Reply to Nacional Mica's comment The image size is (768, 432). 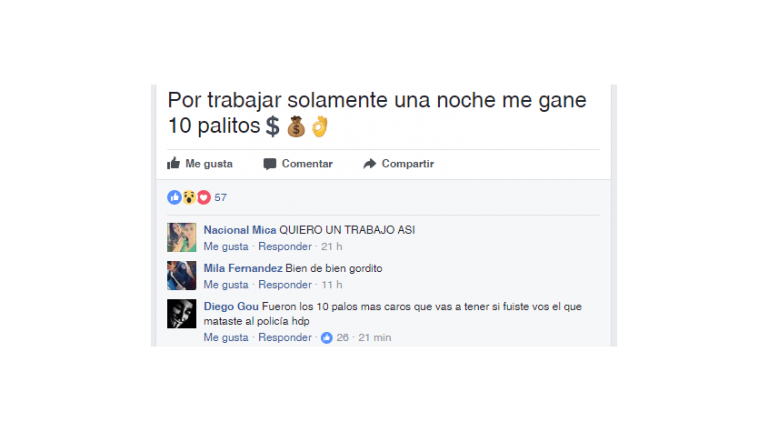[x=285, y=246]
